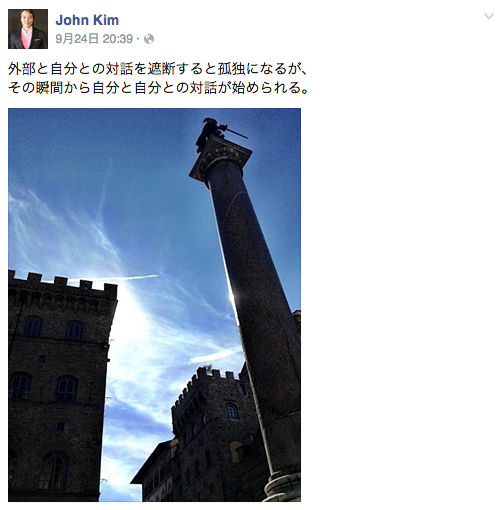Open the 9月24日 20:39 timestamp link
The height and width of the screenshot is (510, 501).
pyautogui.click(x=94, y=39)
